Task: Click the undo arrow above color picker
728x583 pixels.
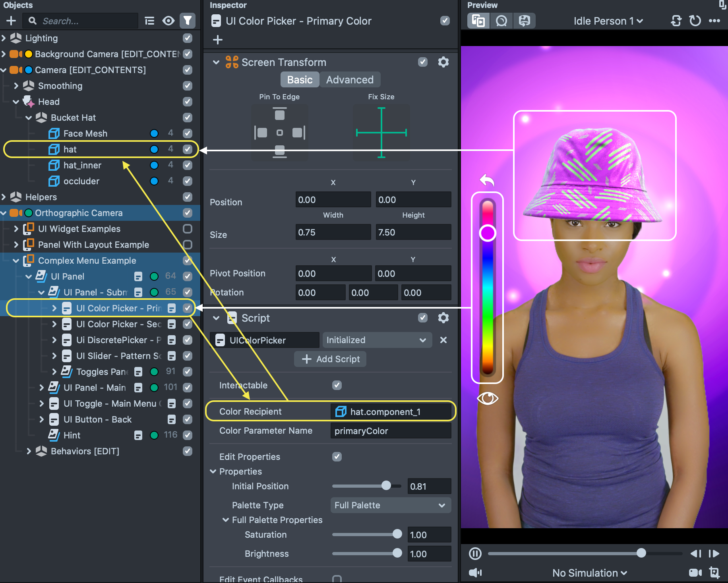Action: tap(487, 180)
